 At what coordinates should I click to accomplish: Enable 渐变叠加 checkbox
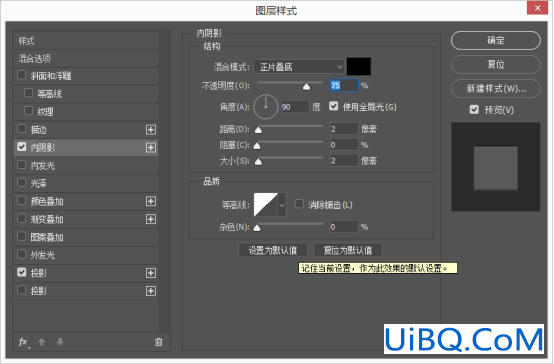point(22,219)
